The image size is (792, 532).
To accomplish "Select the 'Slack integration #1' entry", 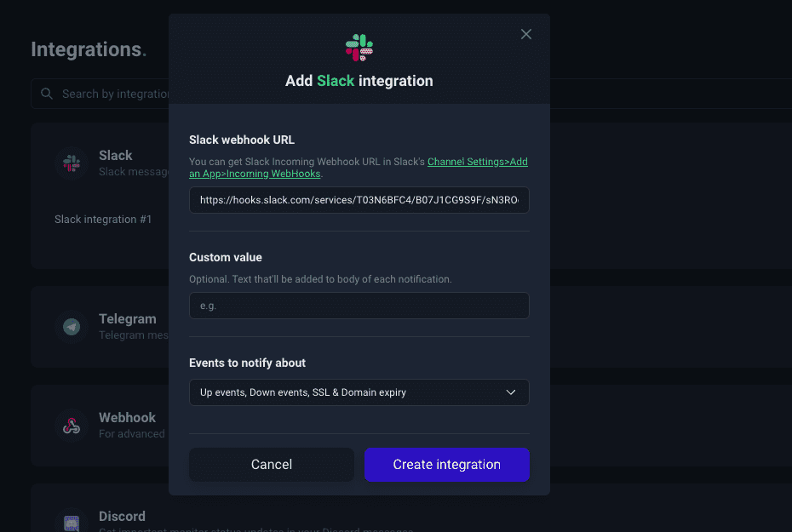I will [103, 219].
